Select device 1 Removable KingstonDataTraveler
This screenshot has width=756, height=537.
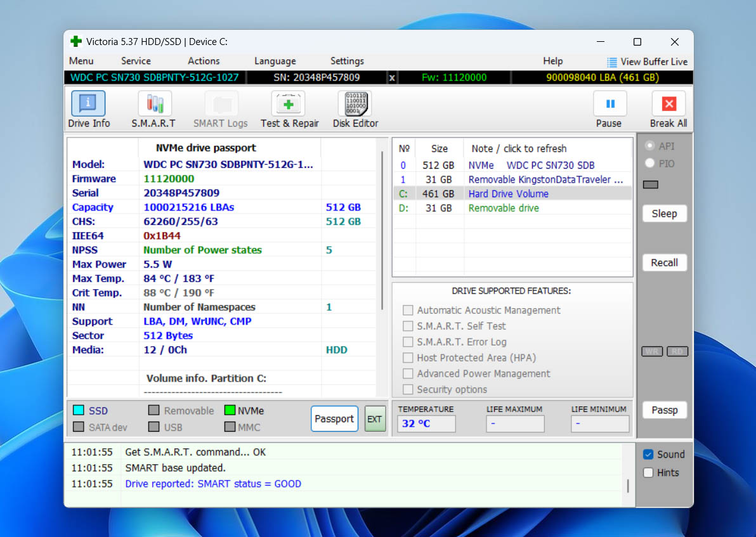coord(512,180)
